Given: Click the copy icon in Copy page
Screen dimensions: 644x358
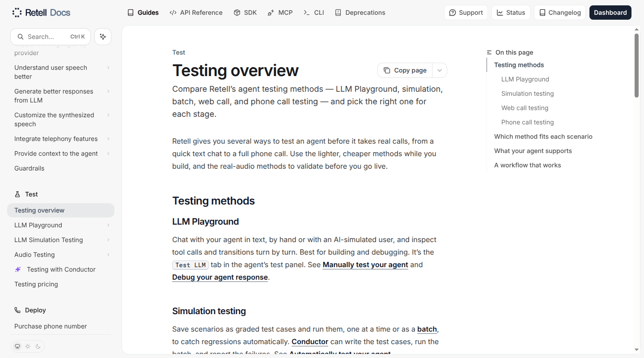Looking at the screenshot, I should coord(387,70).
